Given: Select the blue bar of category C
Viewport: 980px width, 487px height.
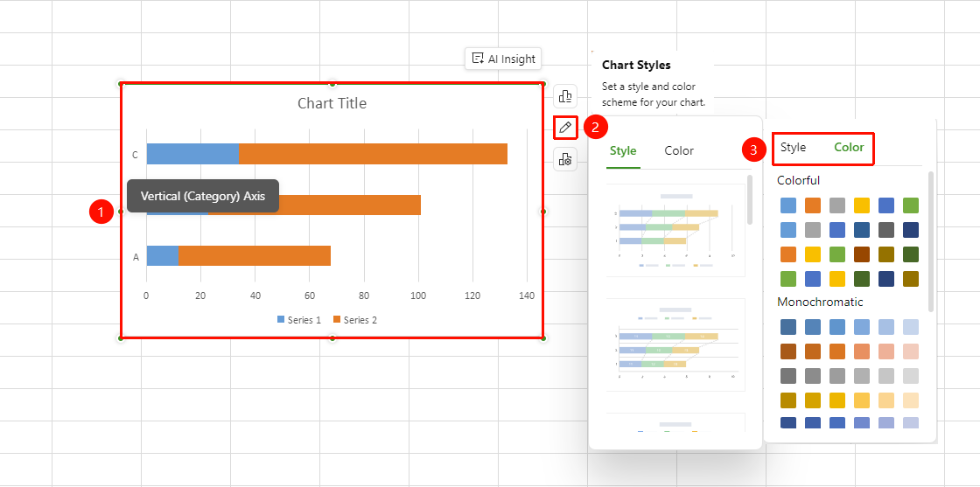Looking at the screenshot, I should [x=192, y=154].
